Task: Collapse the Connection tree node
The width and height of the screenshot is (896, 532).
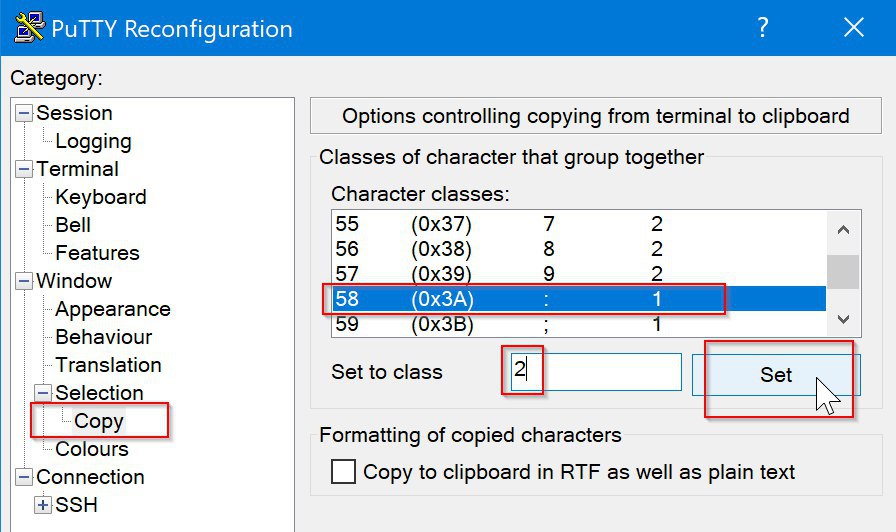Action: point(23,477)
